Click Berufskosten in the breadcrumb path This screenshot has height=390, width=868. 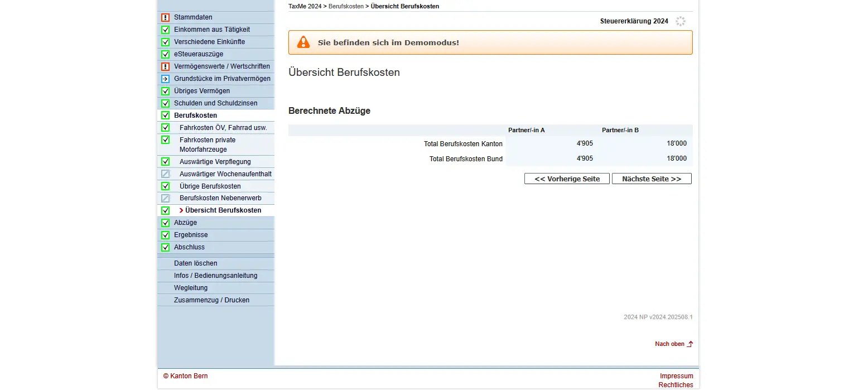point(346,6)
